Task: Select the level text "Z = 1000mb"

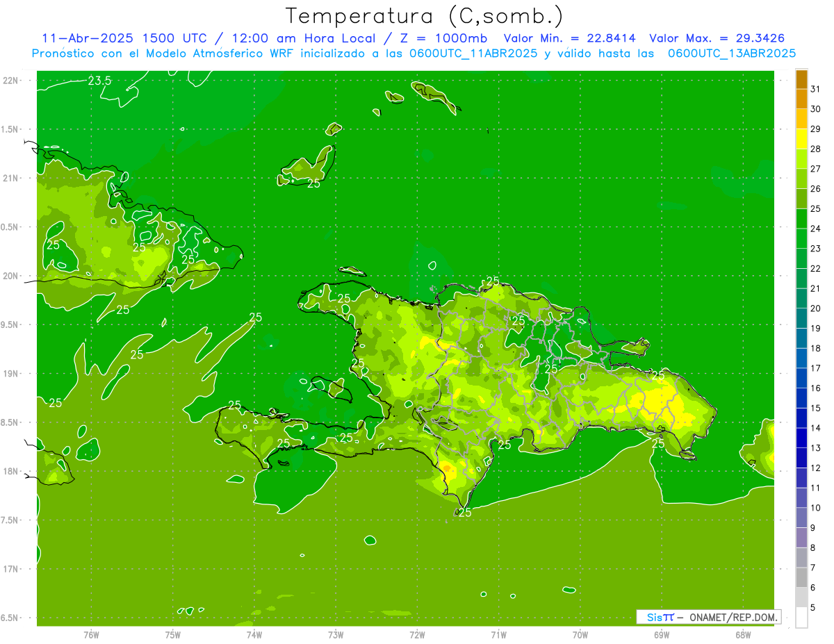Action: 443,38
